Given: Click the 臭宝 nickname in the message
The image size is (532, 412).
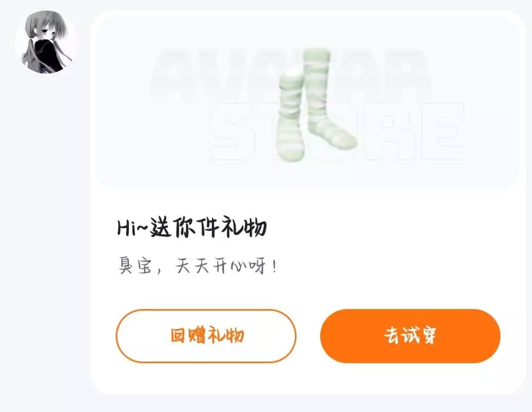Looking at the screenshot, I should coord(135,265).
